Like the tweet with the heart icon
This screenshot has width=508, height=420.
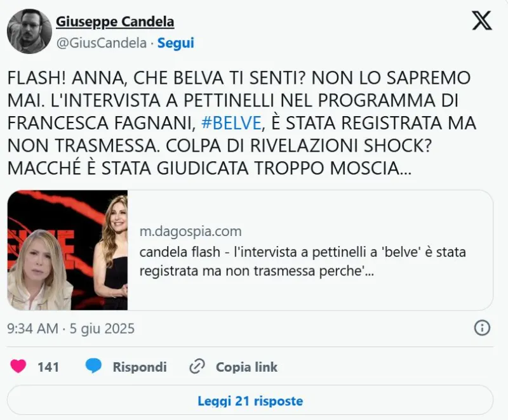click(18, 366)
